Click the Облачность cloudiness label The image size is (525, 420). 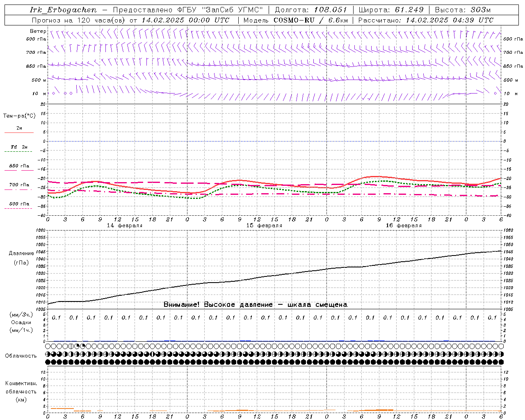(x=21, y=356)
